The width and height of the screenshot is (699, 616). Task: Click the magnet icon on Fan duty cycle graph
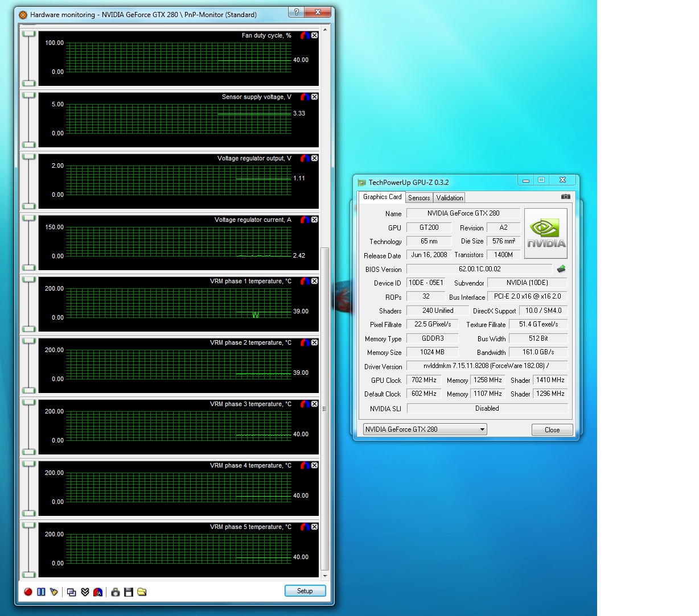305,35
